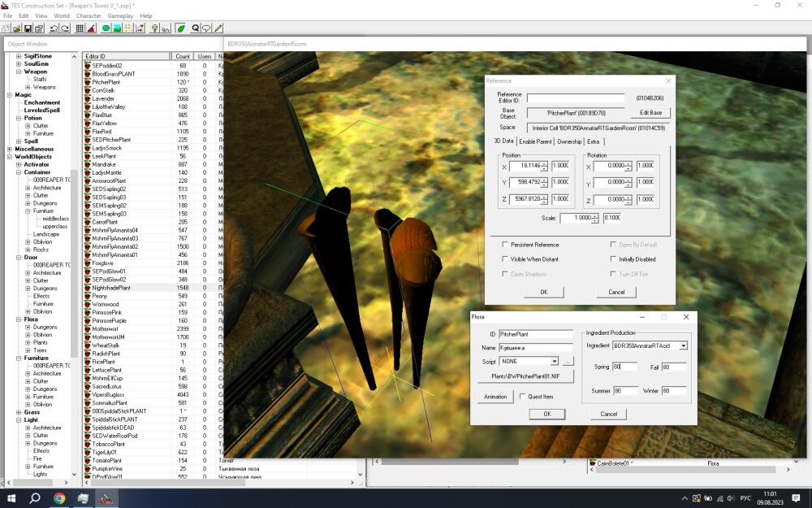Click the Position X spinner arrows

click(544, 166)
